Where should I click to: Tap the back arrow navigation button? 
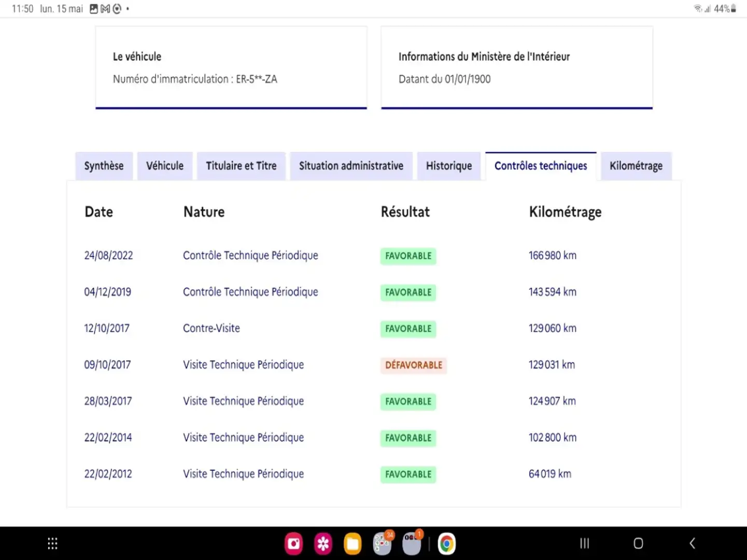tap(692, 543)
